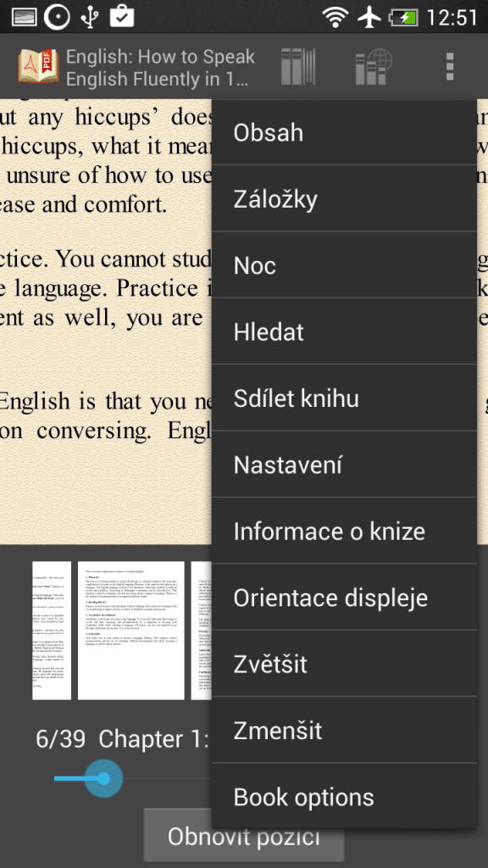Select Obsah from the menu
Image resolution: width=488 pixels, height=868 pixels.
point(344,133)
